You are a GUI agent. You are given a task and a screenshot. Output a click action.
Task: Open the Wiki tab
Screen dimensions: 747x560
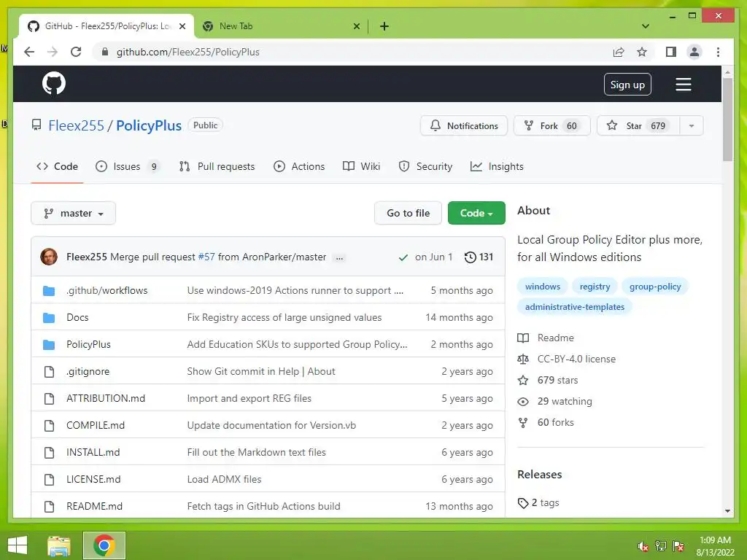click(x=362, y=166)
